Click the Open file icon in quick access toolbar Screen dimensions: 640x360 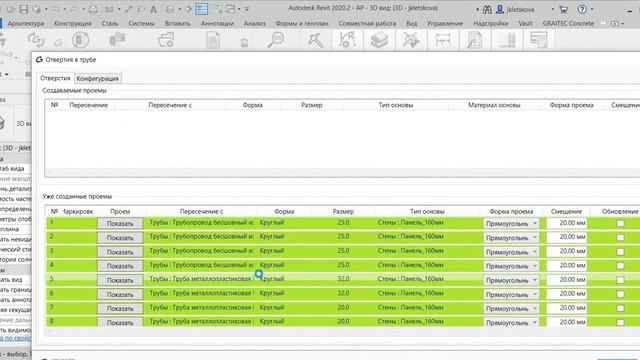pyautogui.click(x=11, y=9)
